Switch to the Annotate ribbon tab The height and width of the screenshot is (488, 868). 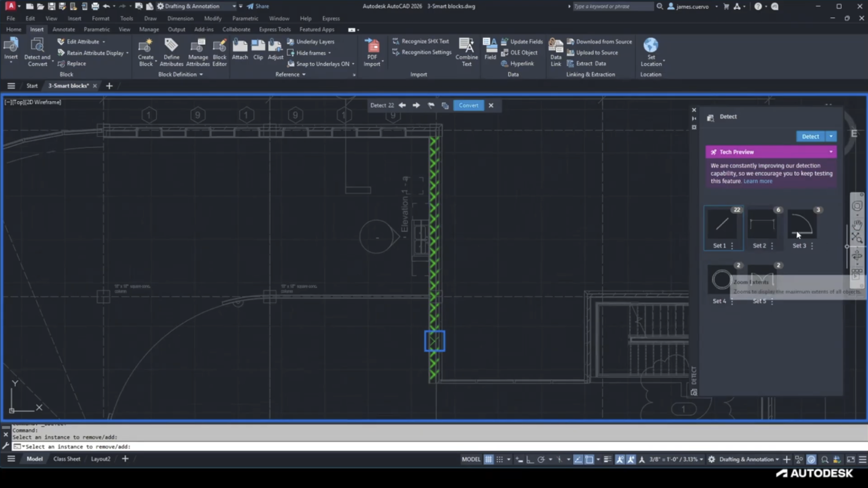(64, 30)
